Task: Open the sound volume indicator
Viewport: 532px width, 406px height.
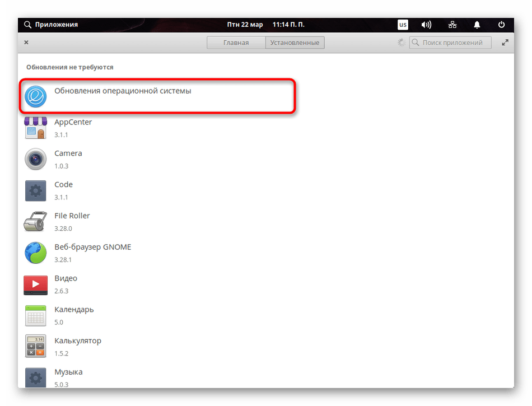Action: tap(426, 25)
